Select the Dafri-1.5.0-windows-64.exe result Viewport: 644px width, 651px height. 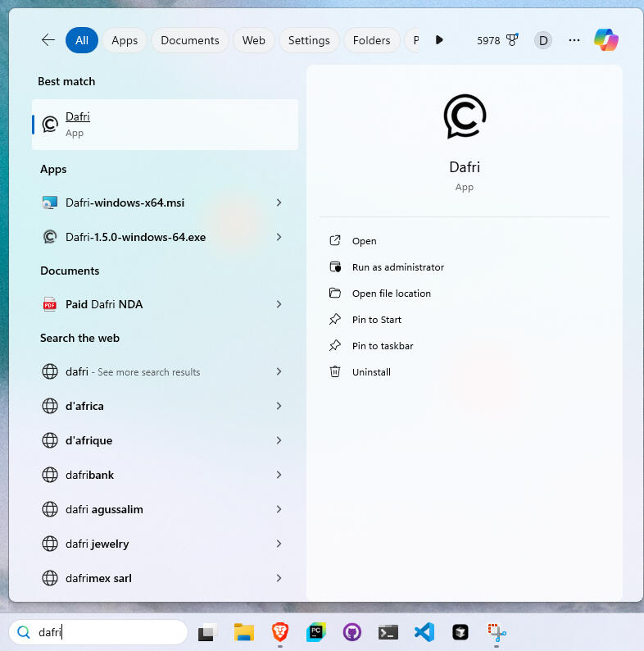153,237
